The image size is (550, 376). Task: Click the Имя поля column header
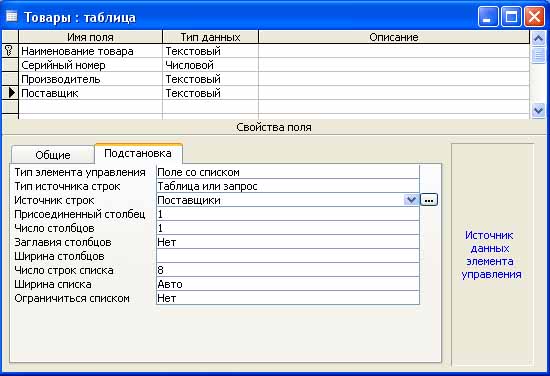tap(90, 37)
